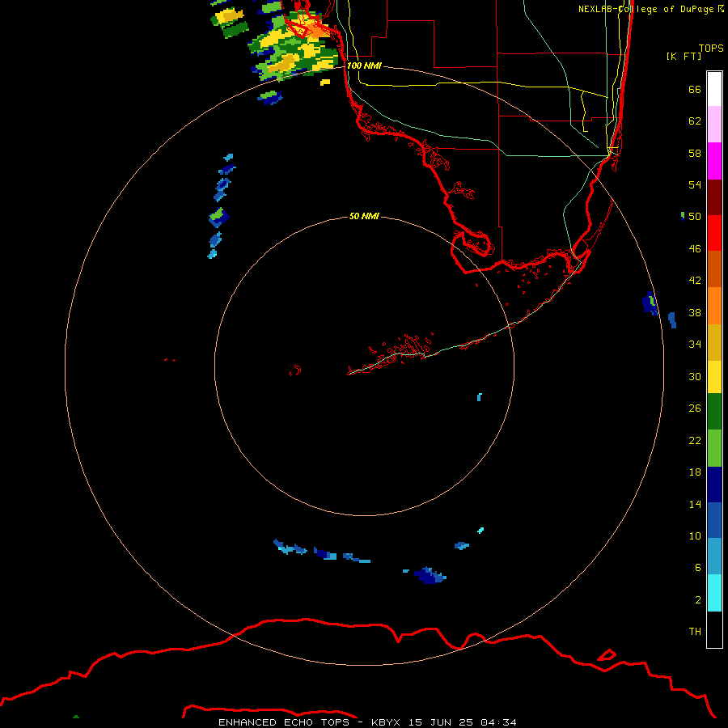
Task: Click the '100 NMI' range ring label
Action: (x=364, y=66)
